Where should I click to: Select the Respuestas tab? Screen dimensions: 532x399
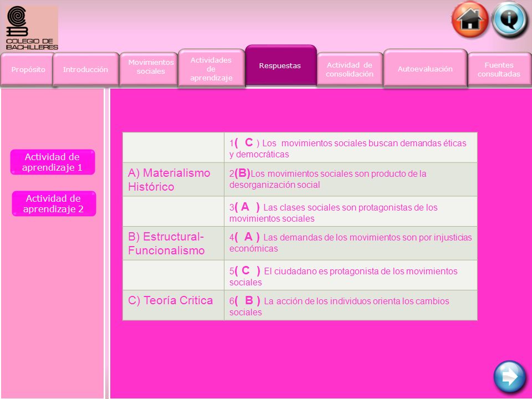[x=280, y=65]
